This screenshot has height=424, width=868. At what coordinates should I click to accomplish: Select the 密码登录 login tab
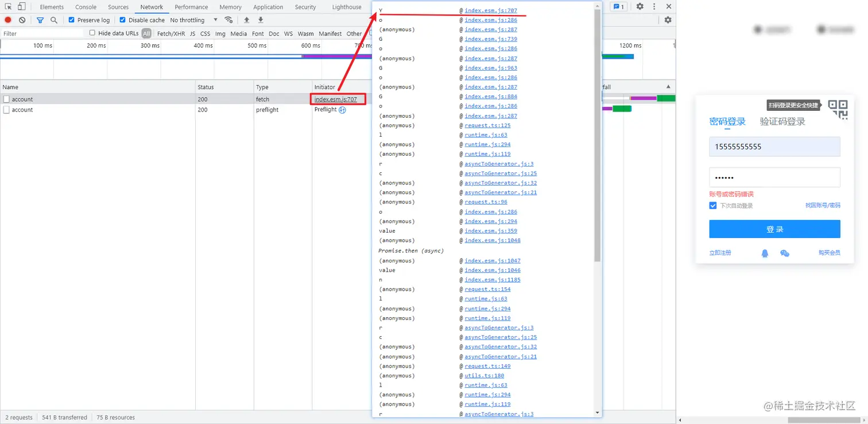727,121
